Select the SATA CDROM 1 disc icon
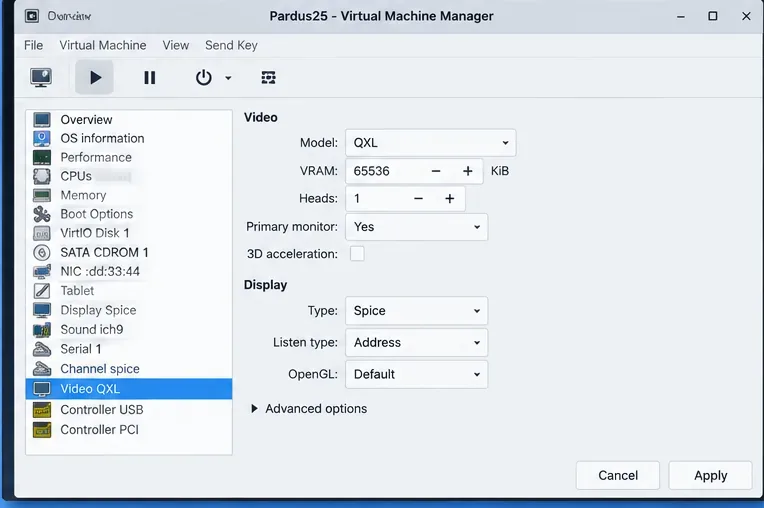Image resolution: width=764 pixels, height=508 pixels. tap(42, 252)
